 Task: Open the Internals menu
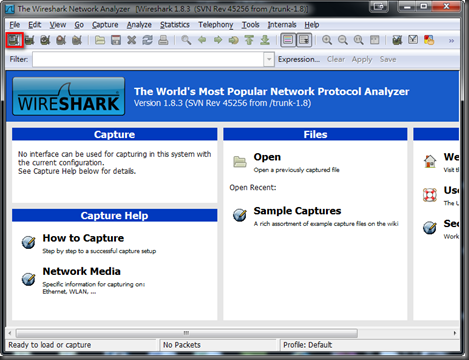coord(282,25)
